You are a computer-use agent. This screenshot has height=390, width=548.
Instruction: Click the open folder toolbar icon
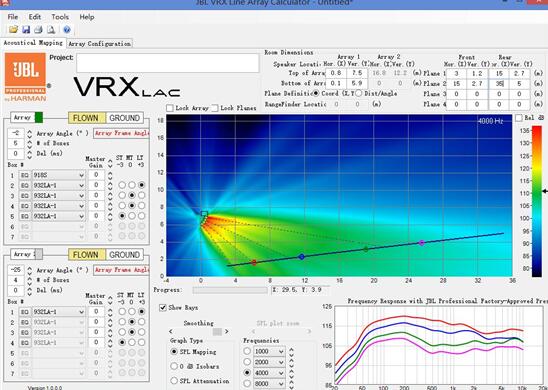click(13, 30)
